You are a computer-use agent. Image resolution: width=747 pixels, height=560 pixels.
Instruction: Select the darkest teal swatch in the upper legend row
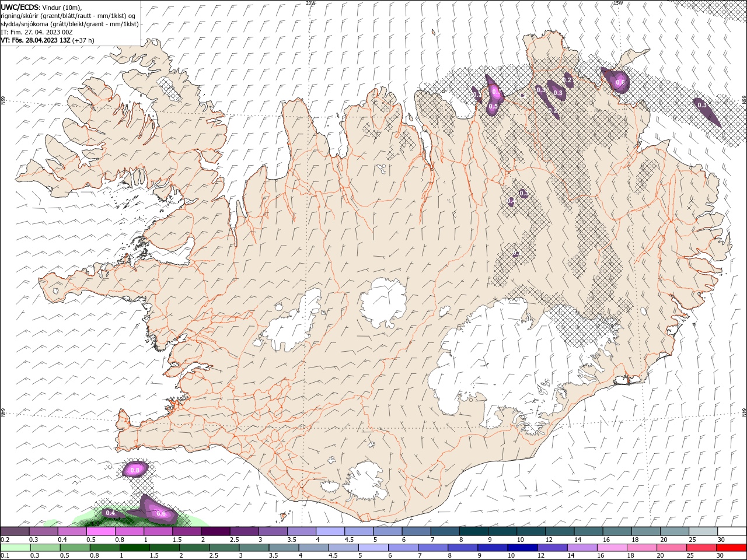(x=473, y=531)
